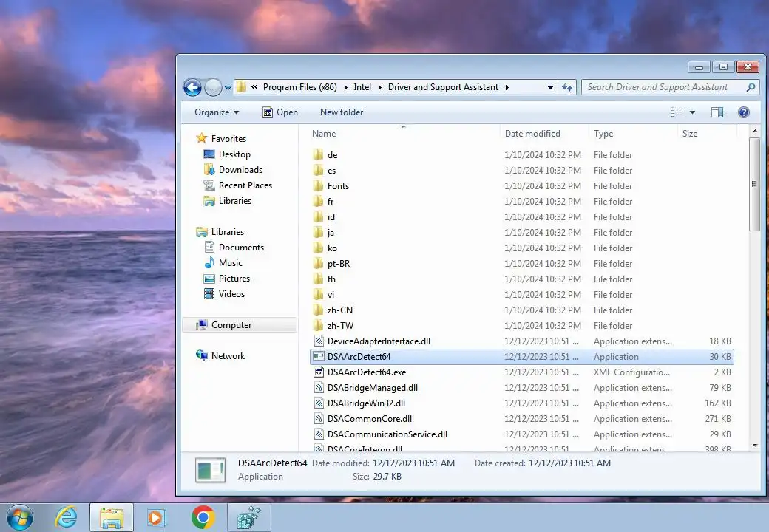Click the scroll down arrow of file list
Image resolution: width=769 pixels, height=532 pixels.
[x=754, y=446]
